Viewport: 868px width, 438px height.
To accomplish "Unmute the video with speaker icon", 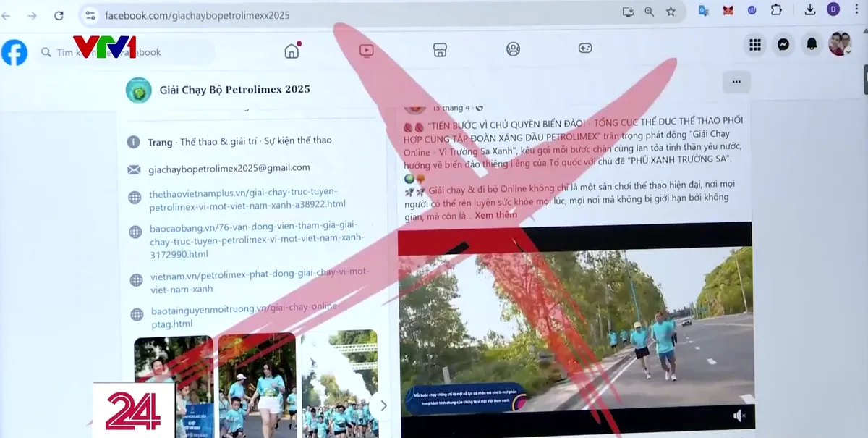I will [x=739, y=416].
